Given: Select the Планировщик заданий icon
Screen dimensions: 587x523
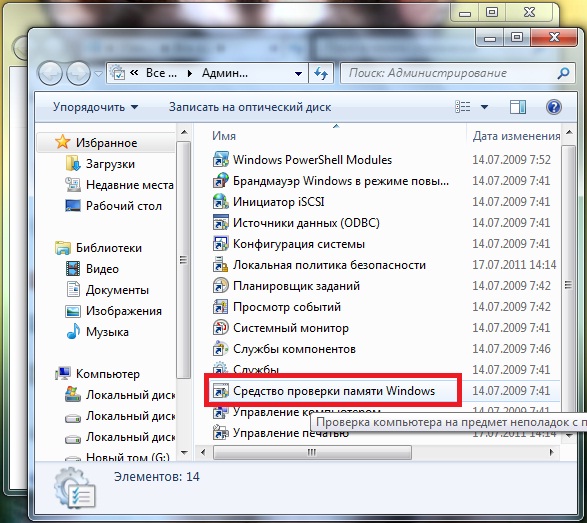Looking at the screenshot, I should (220, 285).
